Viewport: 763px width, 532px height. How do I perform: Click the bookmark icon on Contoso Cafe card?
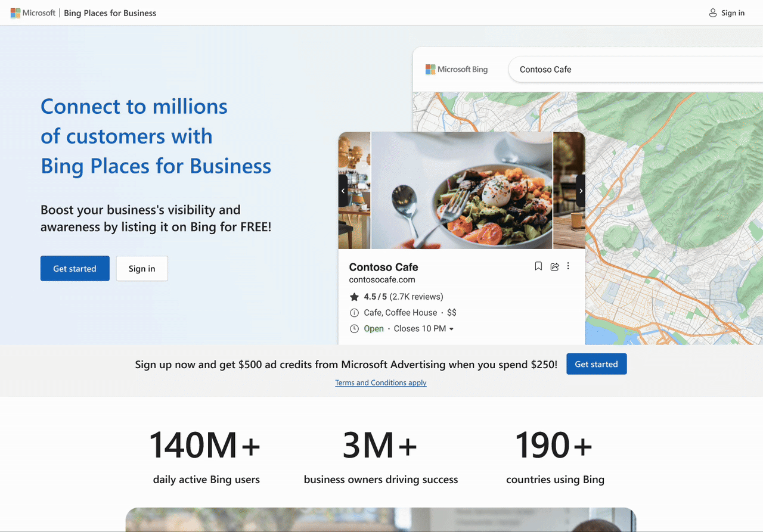[538, 266]
